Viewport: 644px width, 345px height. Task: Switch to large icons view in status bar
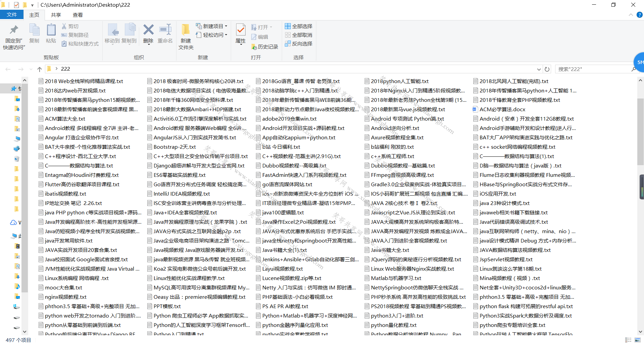tap(638, 340)
